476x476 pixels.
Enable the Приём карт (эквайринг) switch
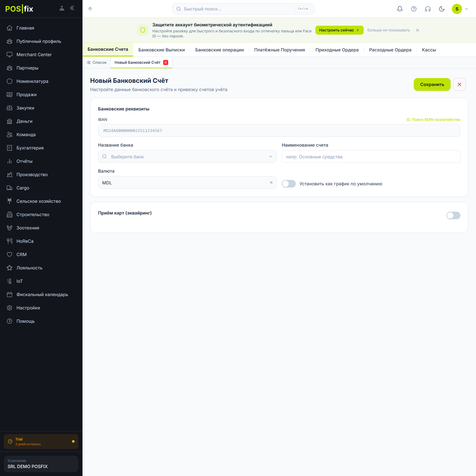[453, 215]
